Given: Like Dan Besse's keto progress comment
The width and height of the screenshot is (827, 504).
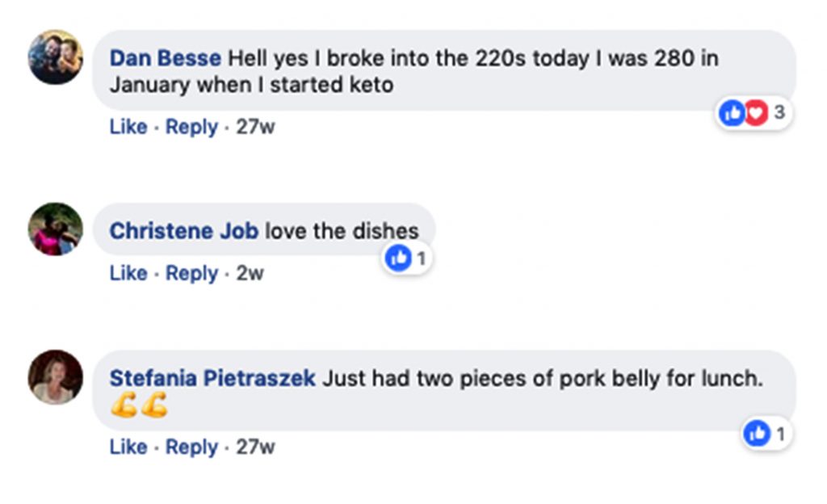Looking at the screenshot, I should pyautogui.click(x=128, y=127).
